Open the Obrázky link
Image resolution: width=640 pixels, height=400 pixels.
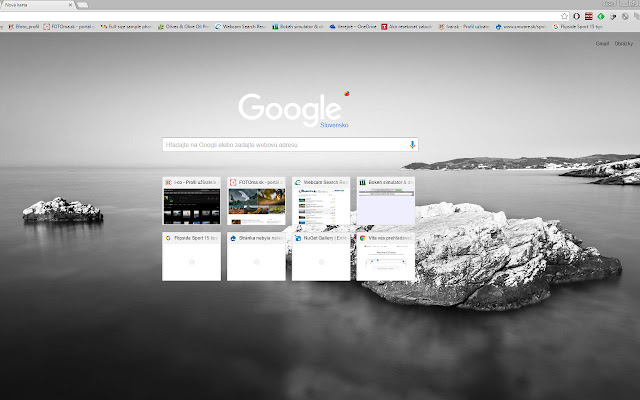pyautogui.click(x=624, y=43)
